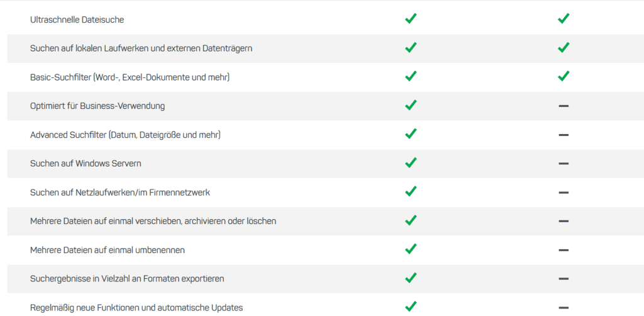Click 'Suchen auf Windows Servern' text

(x=86, y=164)
